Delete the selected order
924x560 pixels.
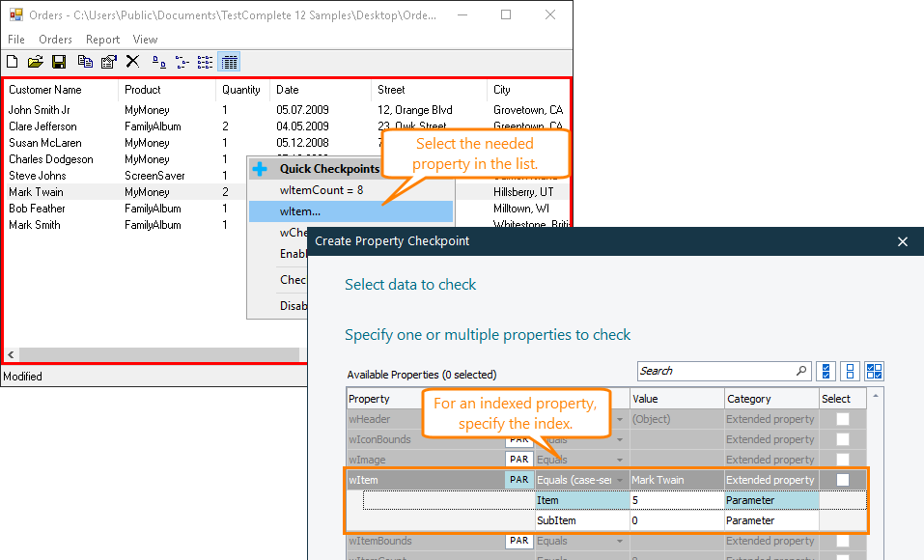[x=132, y=61]
